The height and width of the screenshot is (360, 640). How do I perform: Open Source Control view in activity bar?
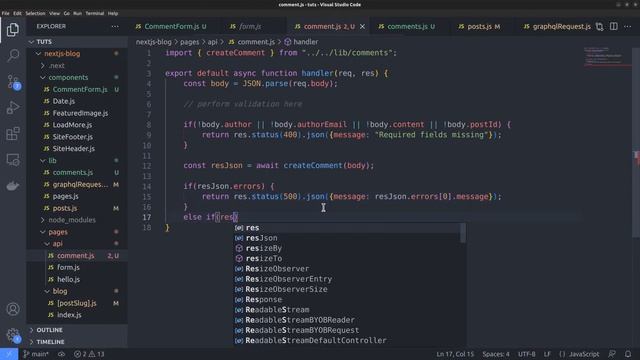pos(13,82)
